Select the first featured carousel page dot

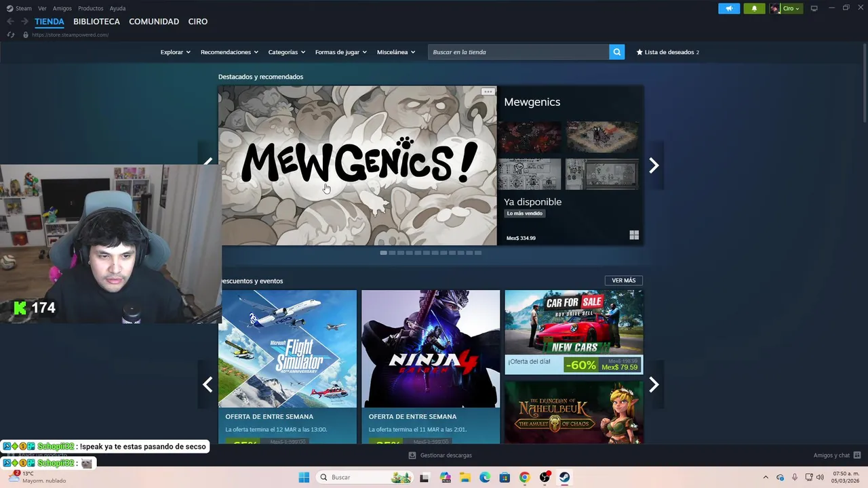click(384, 253)
